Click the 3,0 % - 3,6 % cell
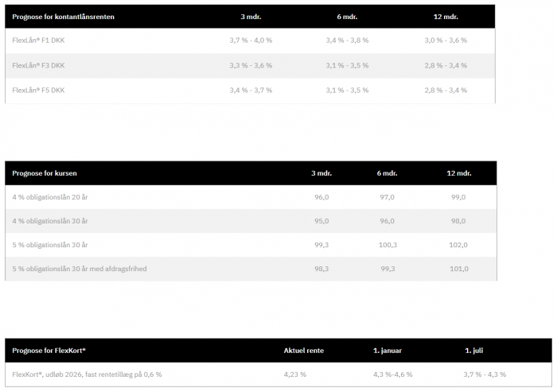The height and width of the screenshot is (392, 557). pyautogui.click(x=446, y=40)
